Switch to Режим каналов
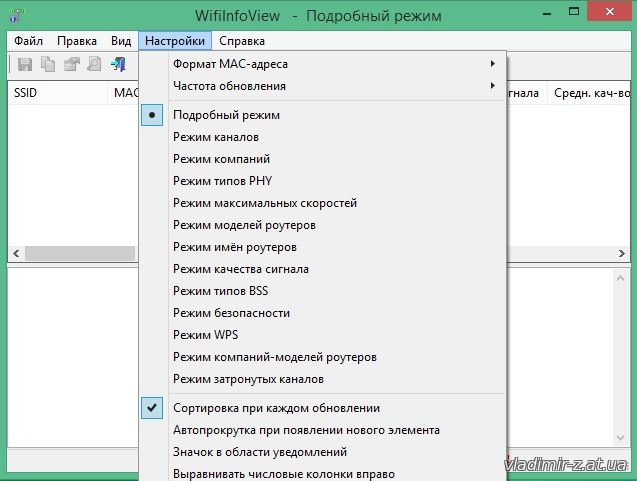Image resolution: width=637 pixels, height=481 pixels. (322, 137)
